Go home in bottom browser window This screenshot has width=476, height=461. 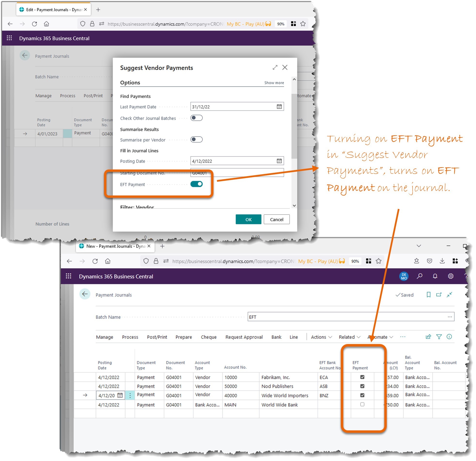[108, 261]
